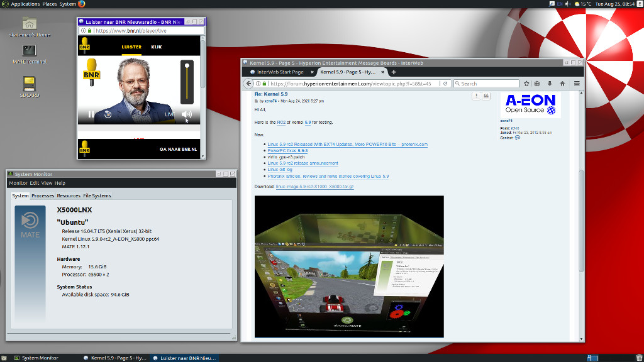Open the trash icon in the bottom panel
Screen dimensions: 644x362
[x=639, y=358]
